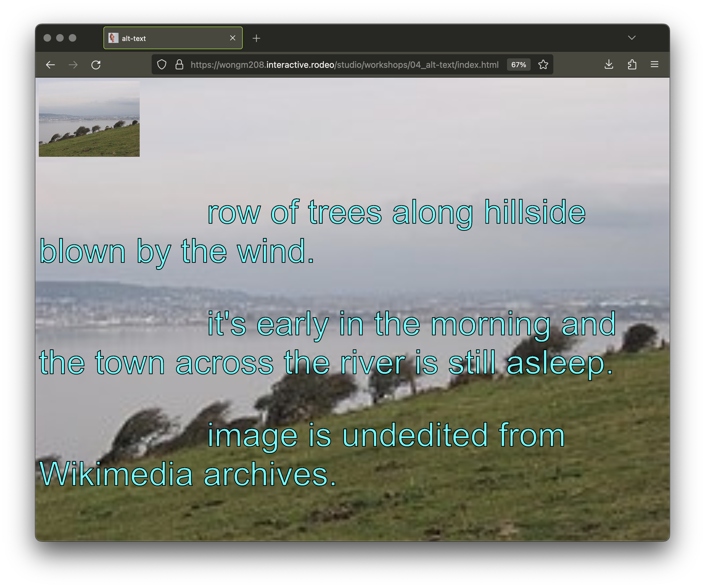The width and height of the screenshot is (705, 588).
Task: Expand the list all tabs chevron
Action: pos(632,38)
